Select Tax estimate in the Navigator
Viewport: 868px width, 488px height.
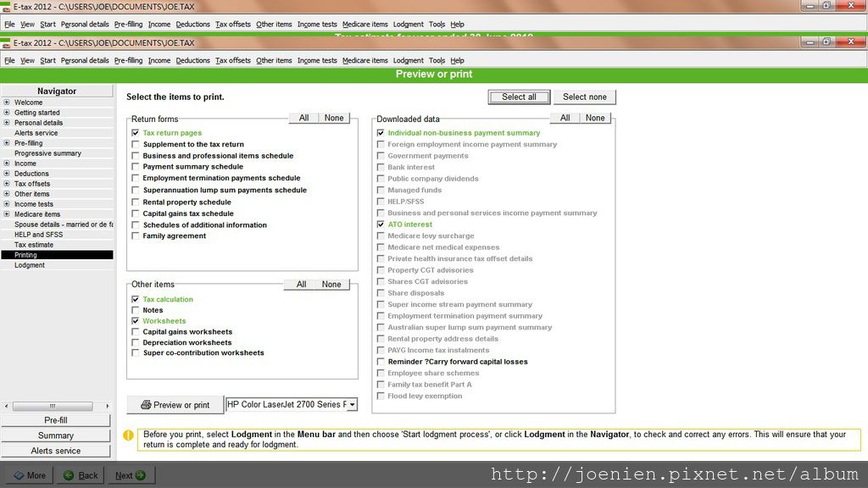pos(34,245)
